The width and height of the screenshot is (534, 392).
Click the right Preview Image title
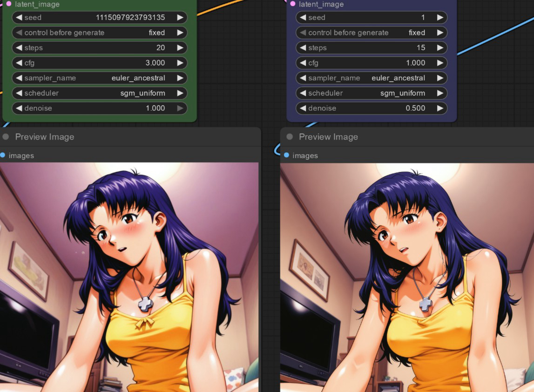(328, 136)
